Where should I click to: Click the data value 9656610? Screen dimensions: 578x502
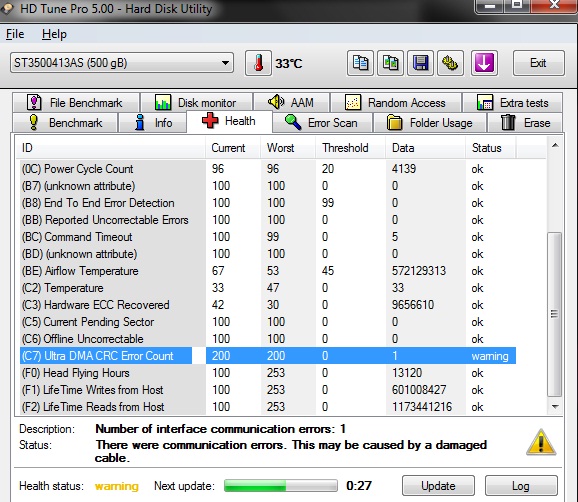[413, 305]
